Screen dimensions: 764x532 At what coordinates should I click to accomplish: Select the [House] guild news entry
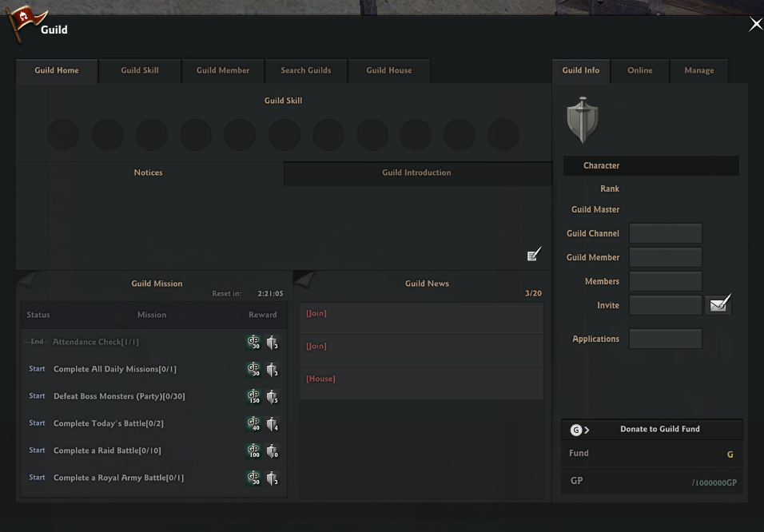(x=421, y=379)
